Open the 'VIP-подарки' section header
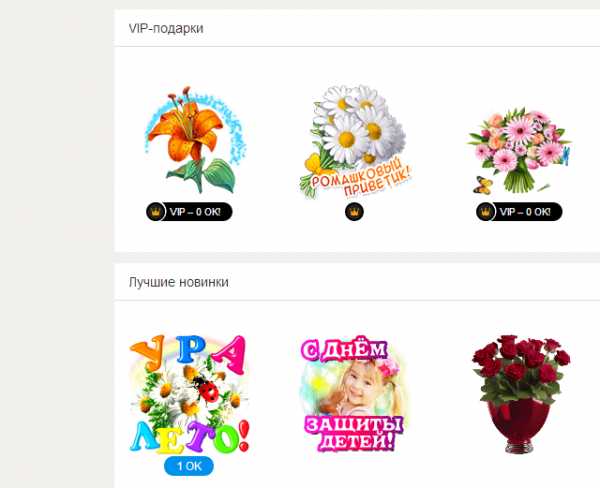This screenshot has height=488, width=600. (166, 28)
